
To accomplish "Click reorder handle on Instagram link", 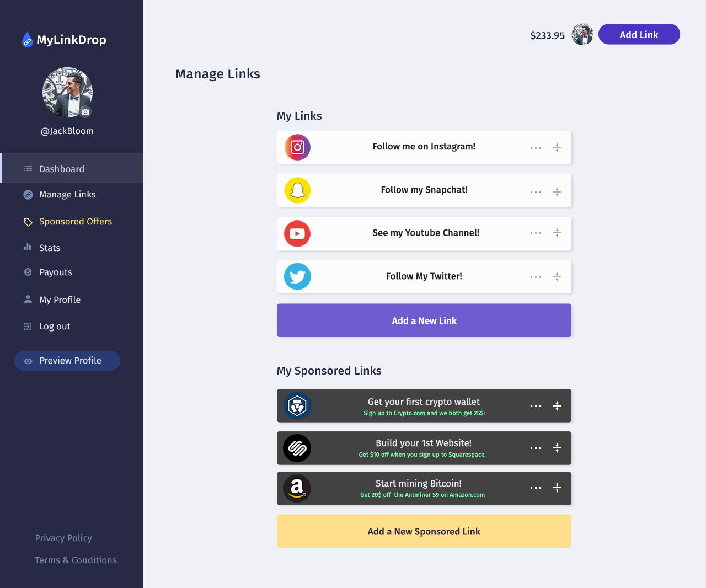I will [557, 148].
